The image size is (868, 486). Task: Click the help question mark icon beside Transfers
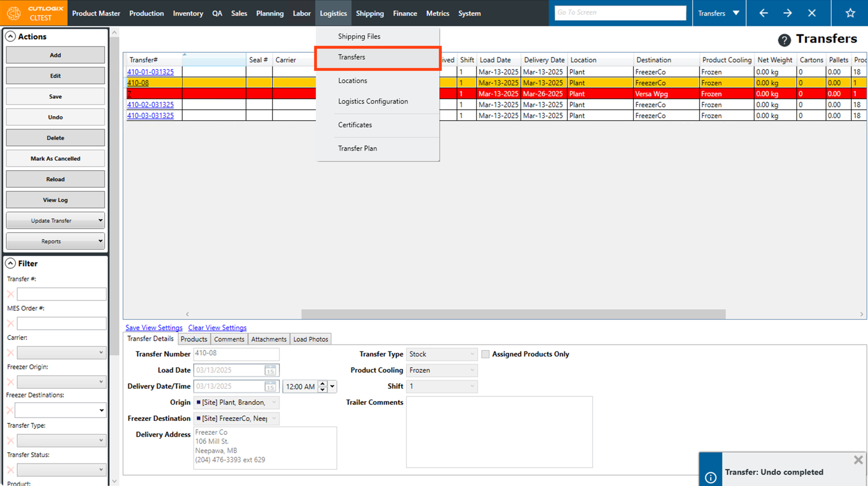coord(784,40)
